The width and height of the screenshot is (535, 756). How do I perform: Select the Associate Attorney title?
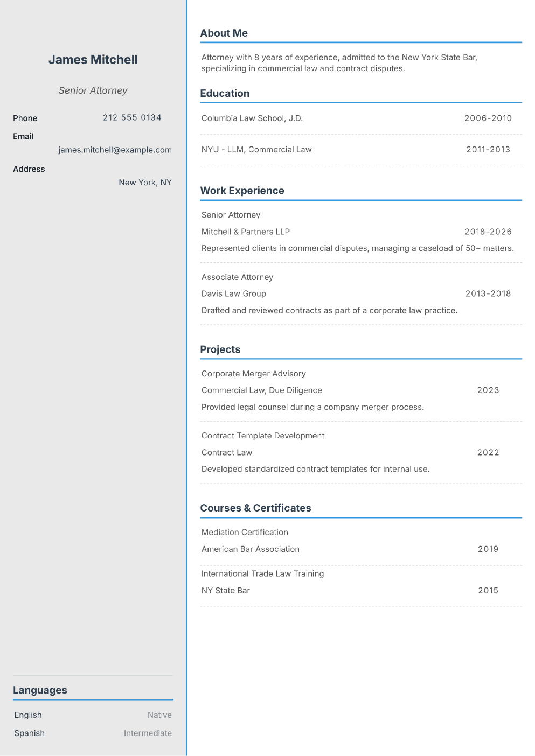(237, 277)
